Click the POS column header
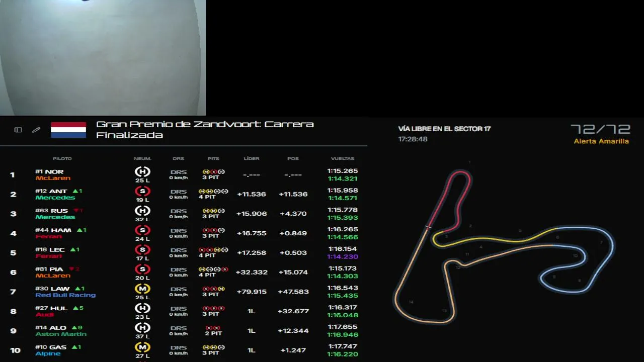This screenshot has height=362, width=644. 293,158
